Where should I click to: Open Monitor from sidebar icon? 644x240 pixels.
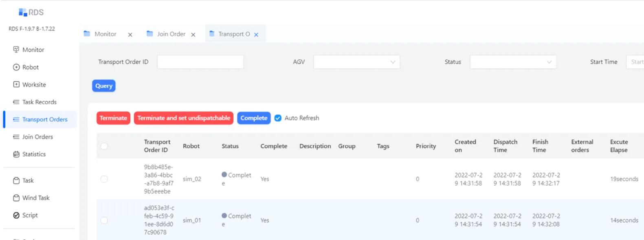[x=16, y=49]
